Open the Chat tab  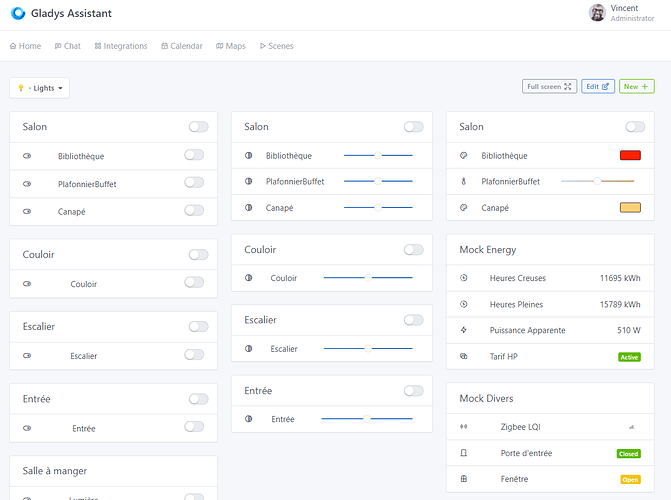[x=68, y=46]
